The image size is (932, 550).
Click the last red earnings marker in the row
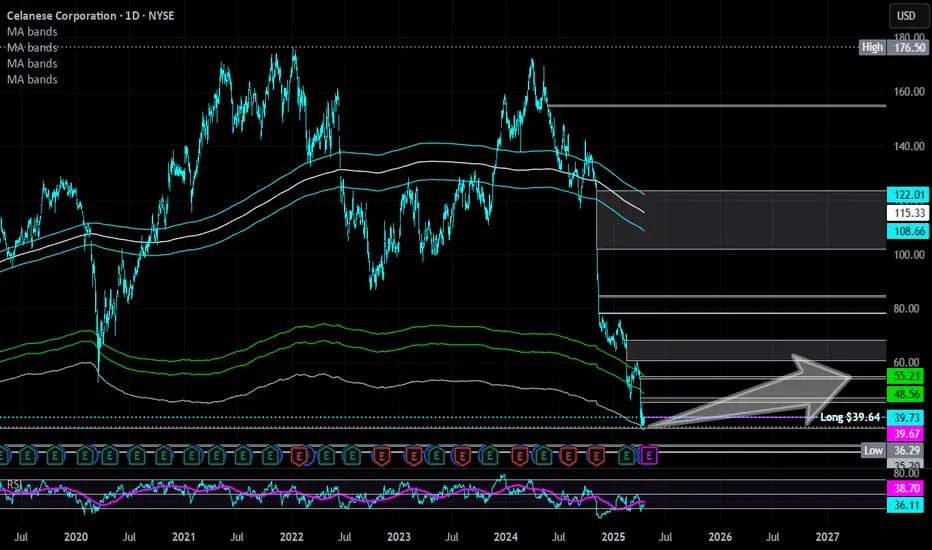[x=596, y=456]
